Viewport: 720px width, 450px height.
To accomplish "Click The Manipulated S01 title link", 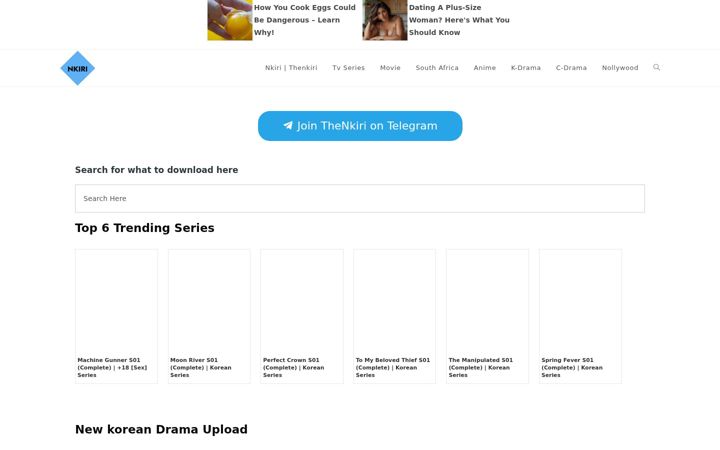I will pyautogui.click(x=480, y=367).
